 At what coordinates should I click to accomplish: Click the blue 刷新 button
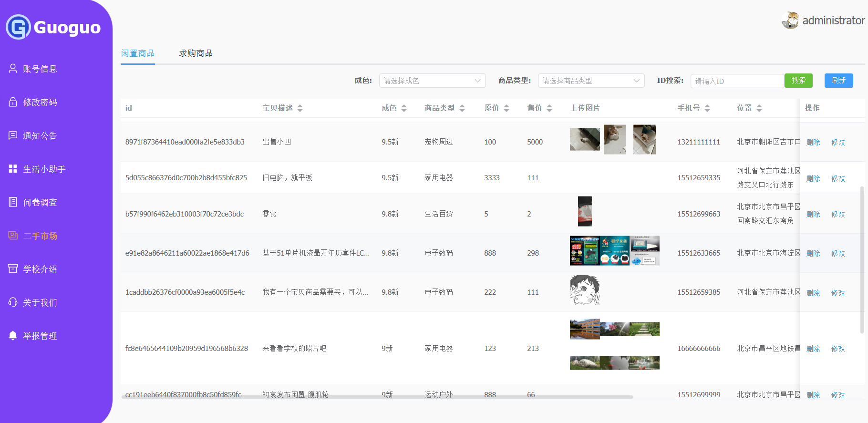coord(838,81)
